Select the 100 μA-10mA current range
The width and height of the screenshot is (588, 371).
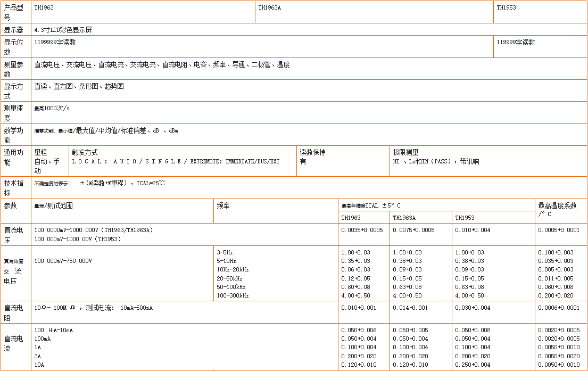54,331
